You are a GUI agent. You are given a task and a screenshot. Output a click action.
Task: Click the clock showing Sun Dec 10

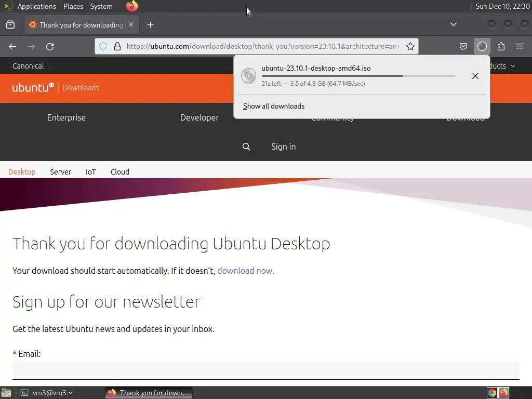pyautogui.click(x=502, y=6)
